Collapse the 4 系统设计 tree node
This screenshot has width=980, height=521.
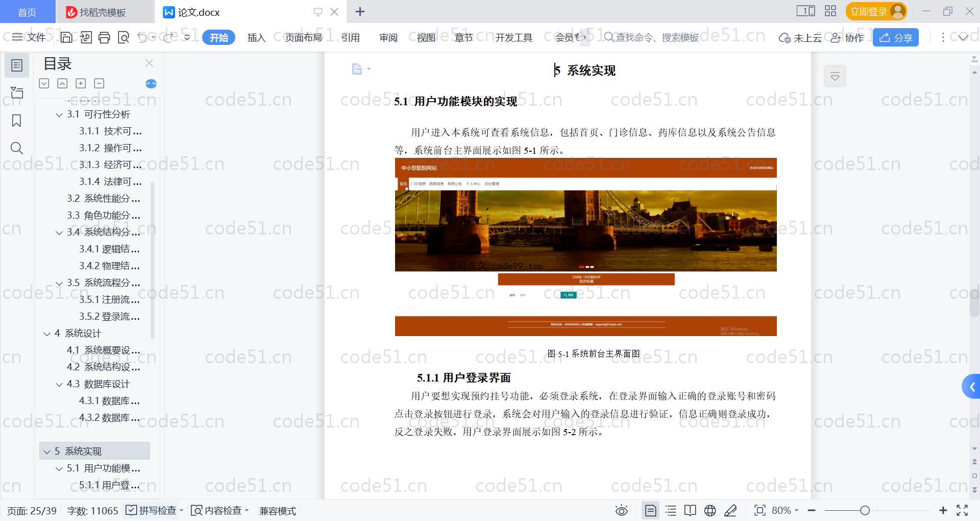coord(47,334)
